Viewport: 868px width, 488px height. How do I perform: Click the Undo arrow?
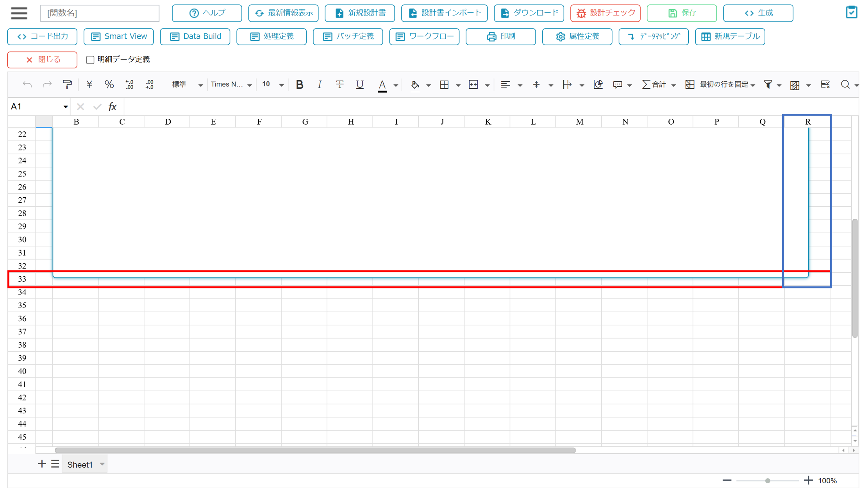pyautogui.click(x=27, y=84)
